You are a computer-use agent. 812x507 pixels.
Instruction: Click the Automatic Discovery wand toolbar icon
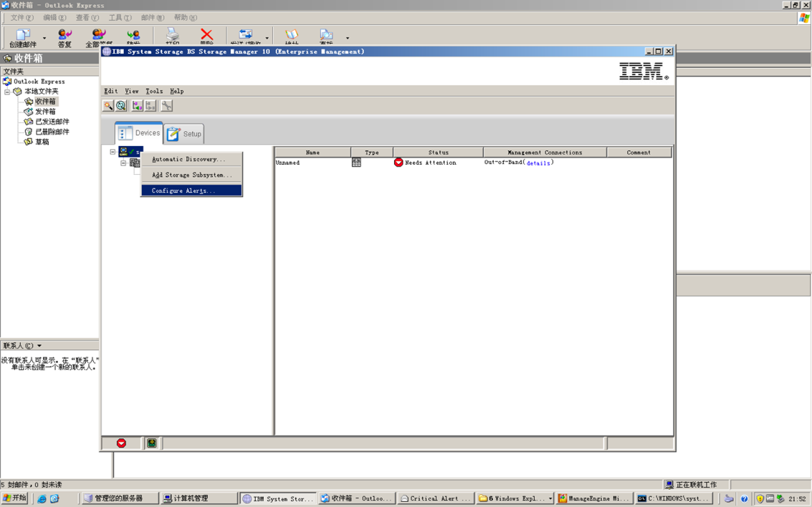[x=108, y=106]
